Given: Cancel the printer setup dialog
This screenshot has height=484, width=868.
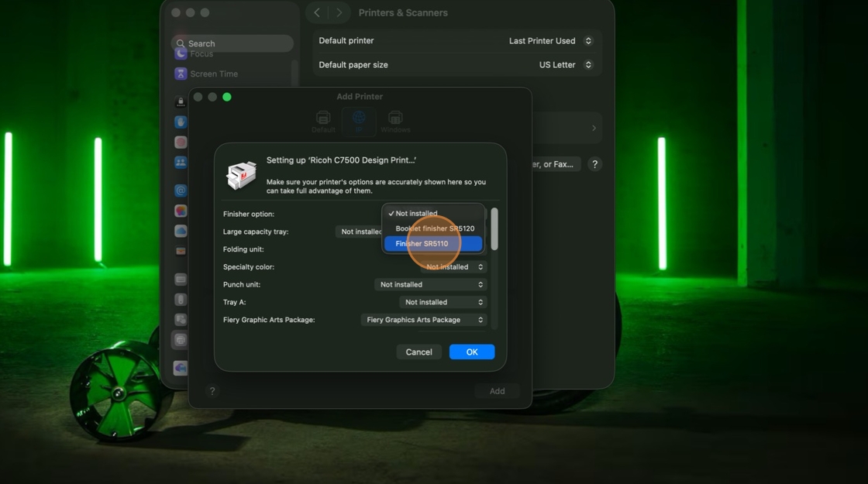Looking at the screenshot, I should [418, 352].
